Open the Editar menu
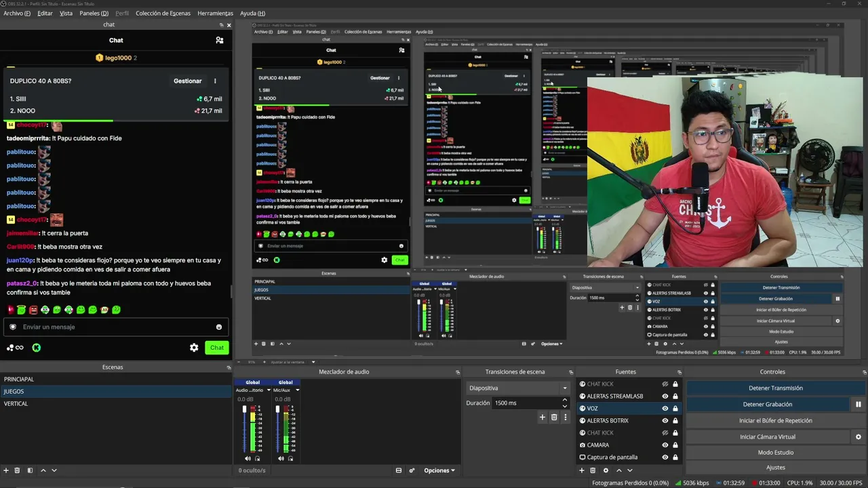Screen dimensions: 868x488 tap(45, 14)
